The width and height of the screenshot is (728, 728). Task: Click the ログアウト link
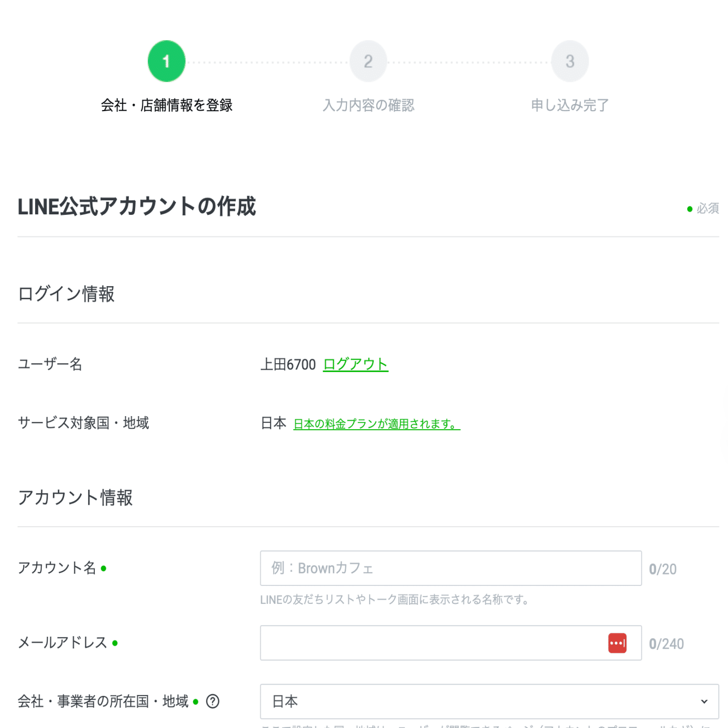tap(355, 364)
